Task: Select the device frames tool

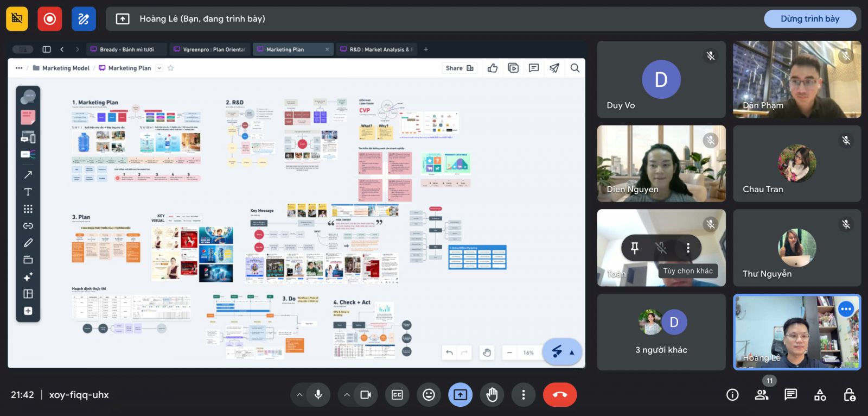Action: click(x=28, y=137)
